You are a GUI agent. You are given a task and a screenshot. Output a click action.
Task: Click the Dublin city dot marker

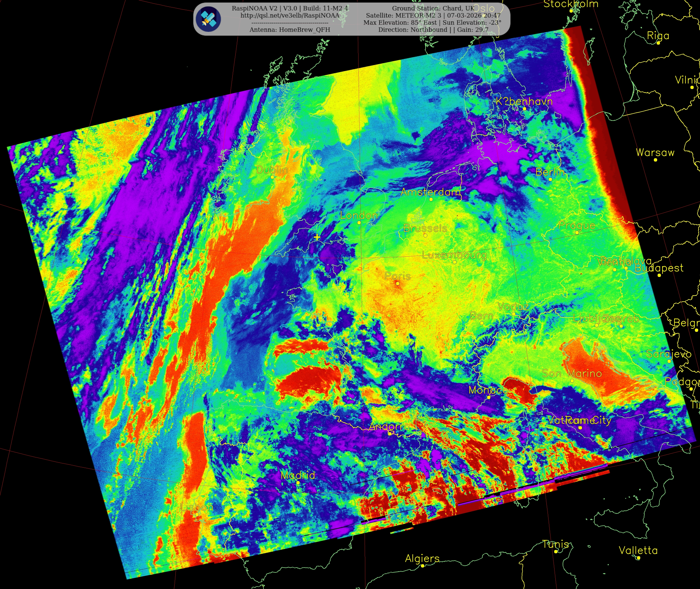click(272, 177)
